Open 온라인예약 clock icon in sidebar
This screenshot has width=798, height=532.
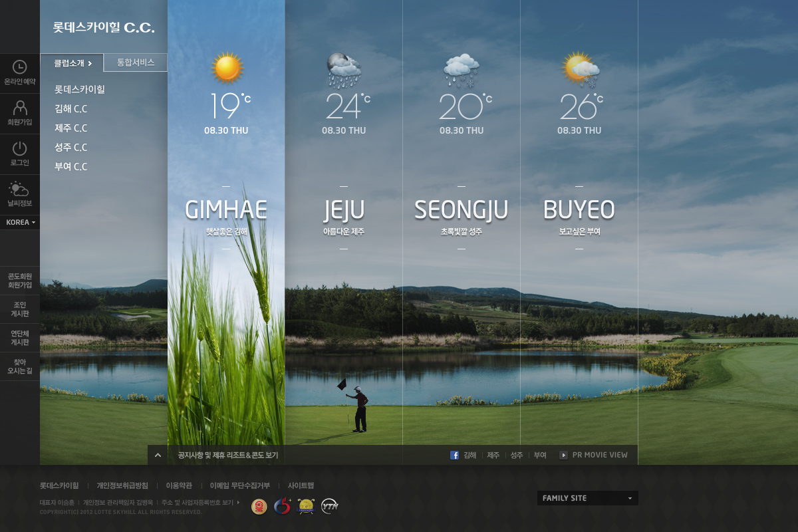[x=20, y=67]
